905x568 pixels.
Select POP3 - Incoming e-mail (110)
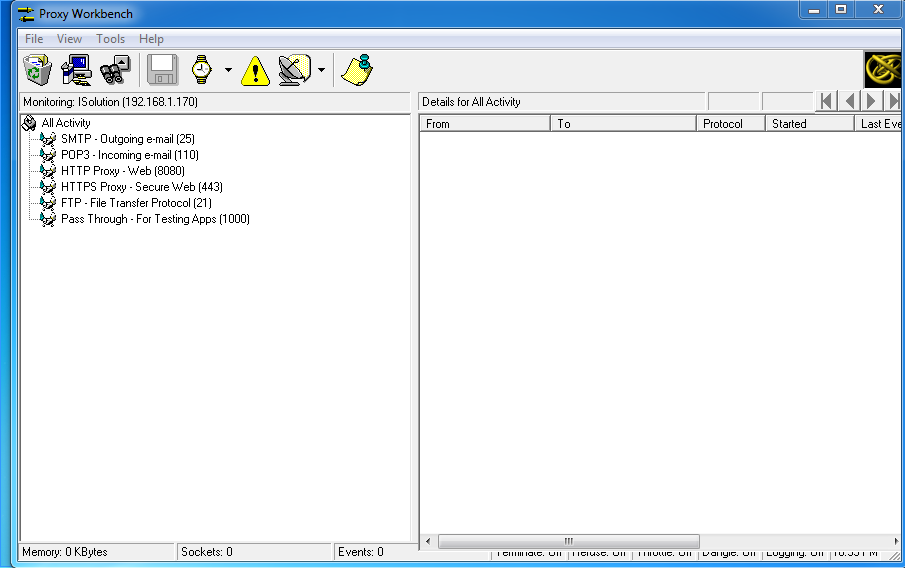(130, 155)
